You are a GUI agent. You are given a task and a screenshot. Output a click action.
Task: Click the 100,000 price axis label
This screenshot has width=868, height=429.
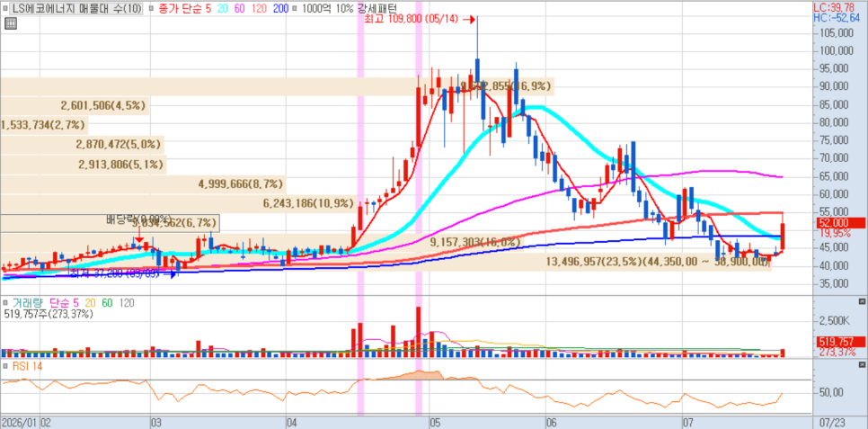point(834,50)
